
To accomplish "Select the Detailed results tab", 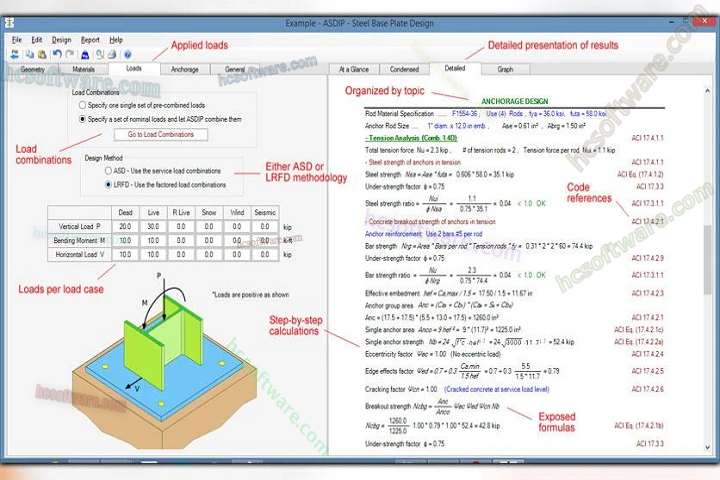I will tap(455, 68).
